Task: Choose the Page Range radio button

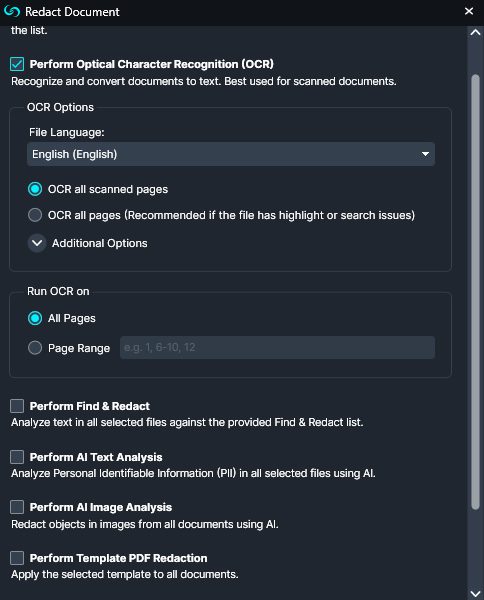Action: pyautogui.click(x=35, y=348)
